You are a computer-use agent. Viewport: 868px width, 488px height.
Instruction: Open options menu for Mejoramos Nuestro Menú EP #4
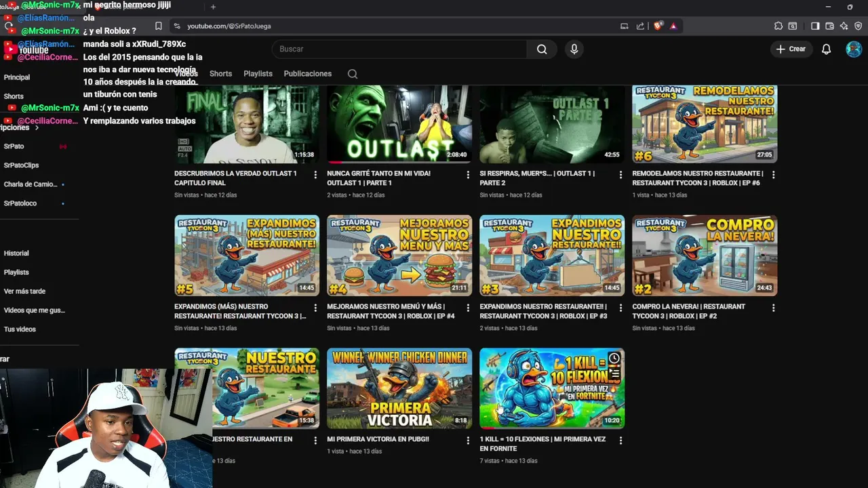click(x=468, y=308)
